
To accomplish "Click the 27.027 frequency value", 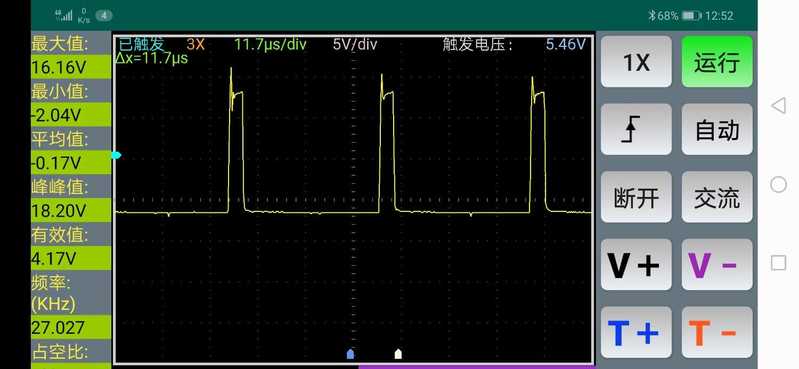I will click(58, 327).
